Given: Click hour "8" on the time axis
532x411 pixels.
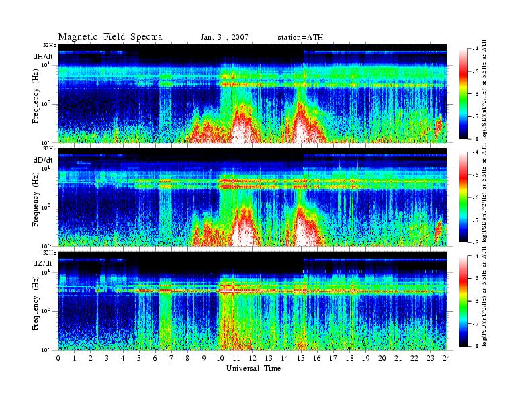Looking at the screenshot, I should coord(187,358).
